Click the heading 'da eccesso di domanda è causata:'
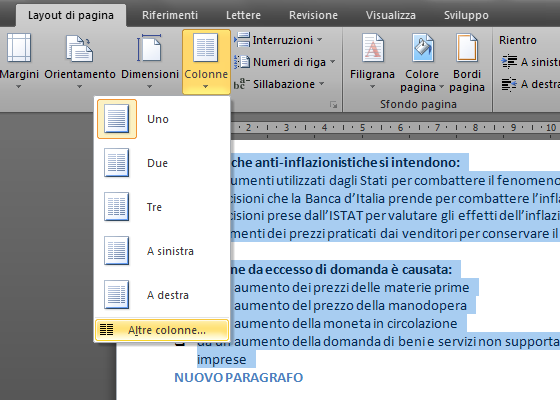The height and width of the screenshot is (400, 560). 350,269
